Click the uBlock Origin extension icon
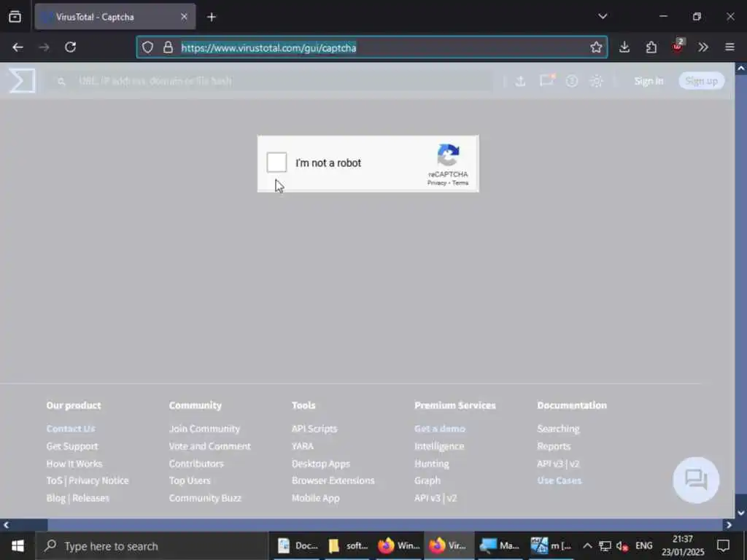The height and width of the screenshot is (560, 747). tap(678, 46)
